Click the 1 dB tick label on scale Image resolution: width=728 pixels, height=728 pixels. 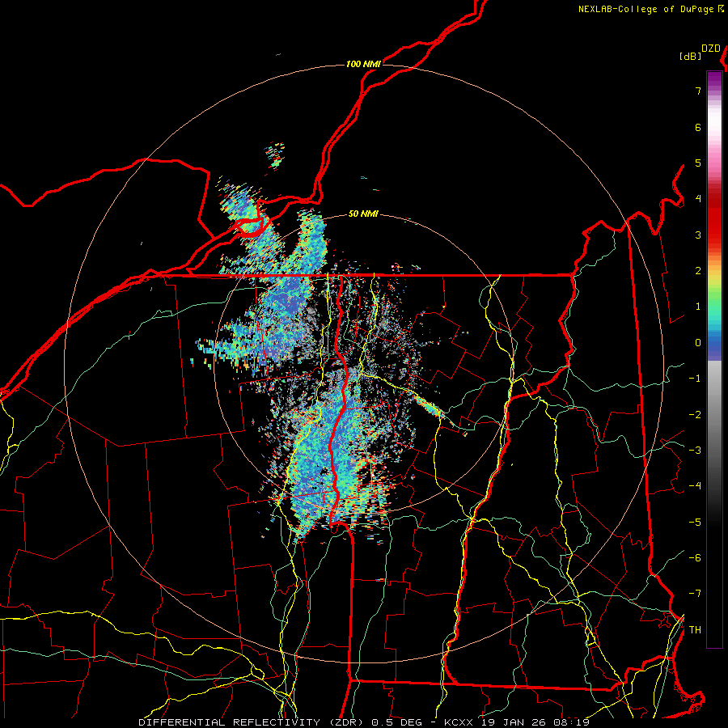[x=698, y=307]
